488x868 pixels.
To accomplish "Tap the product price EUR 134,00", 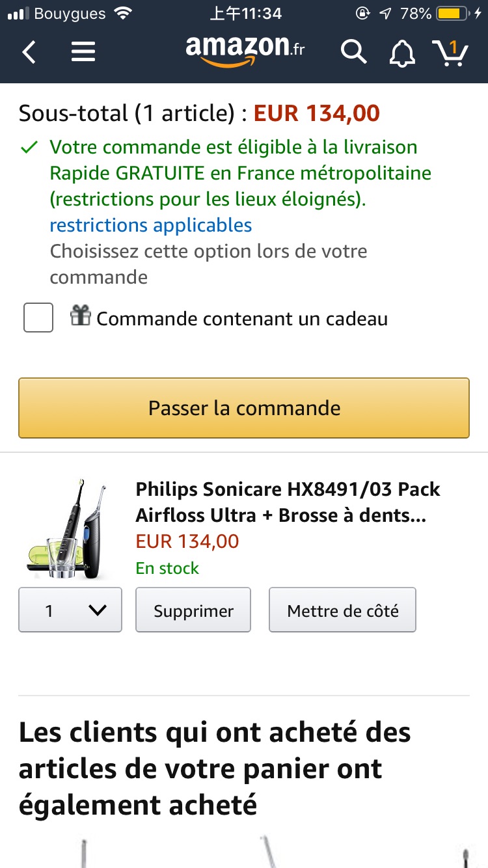I will (x=187, y=541).
